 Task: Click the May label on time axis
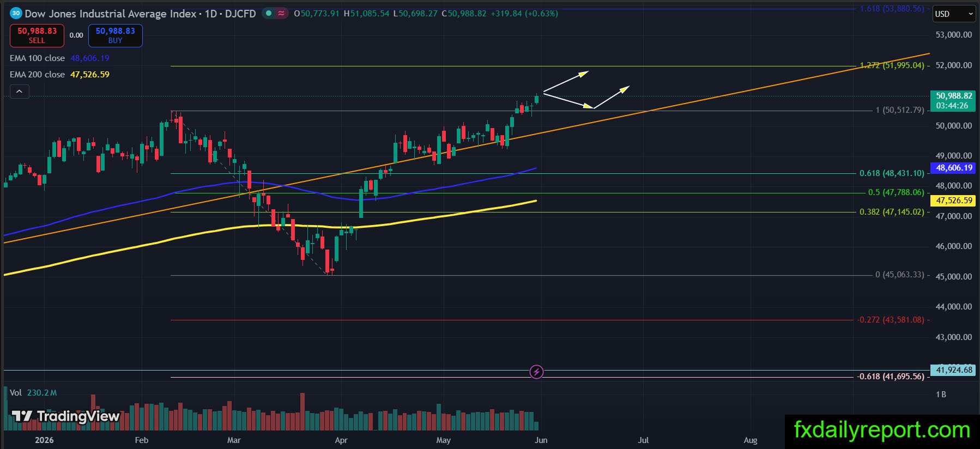coord(444,440)
